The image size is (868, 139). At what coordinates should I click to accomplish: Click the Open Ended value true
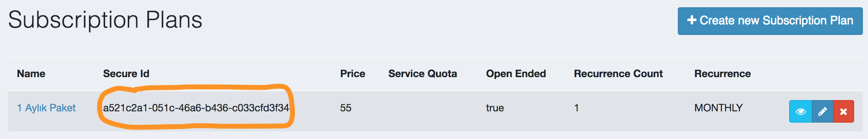tap(495, 108)
